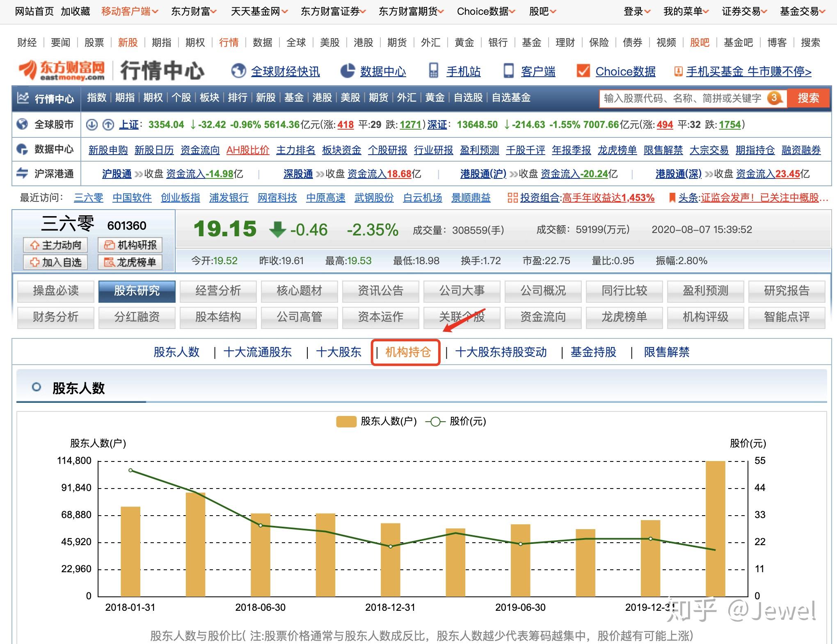Open the 沪股通 link
837x644 pixels.
click(x=117, y=174)
